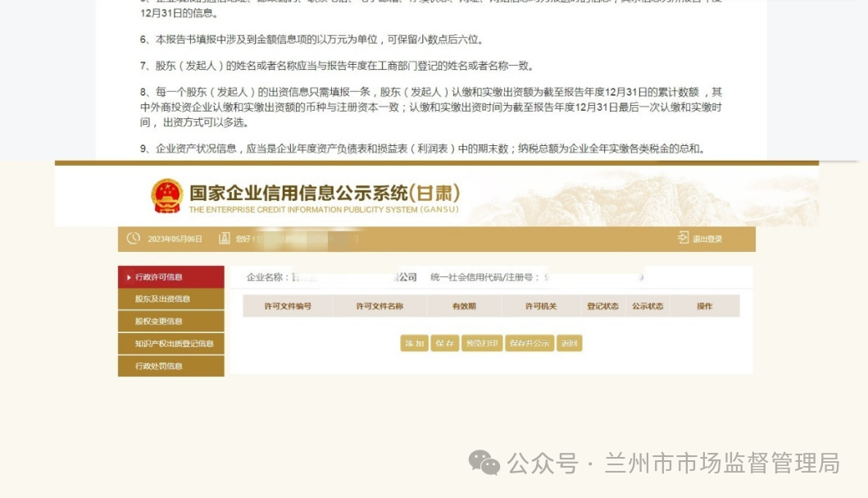Go to 知识产权出质登记信息 section
This screenshot has height=498, width=868.
tap(174, 344)
